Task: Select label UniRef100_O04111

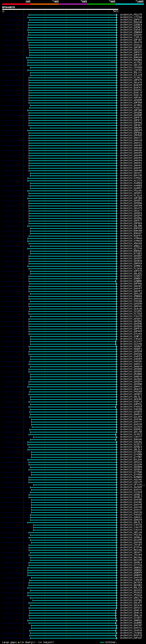Action: pyautogui.click(x=131, y=45)
